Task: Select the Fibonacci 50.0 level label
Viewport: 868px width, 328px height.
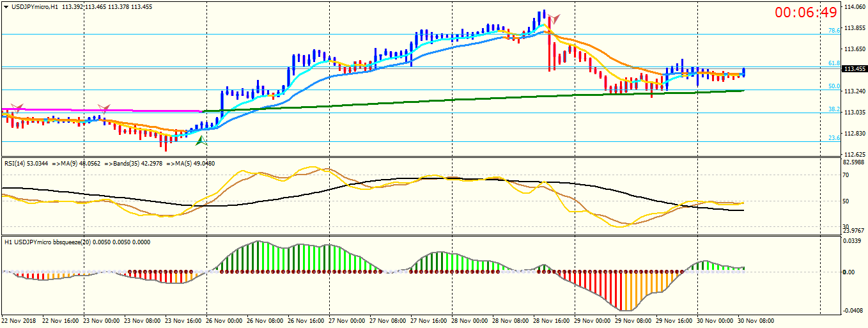Action: [x=834, y=86]
